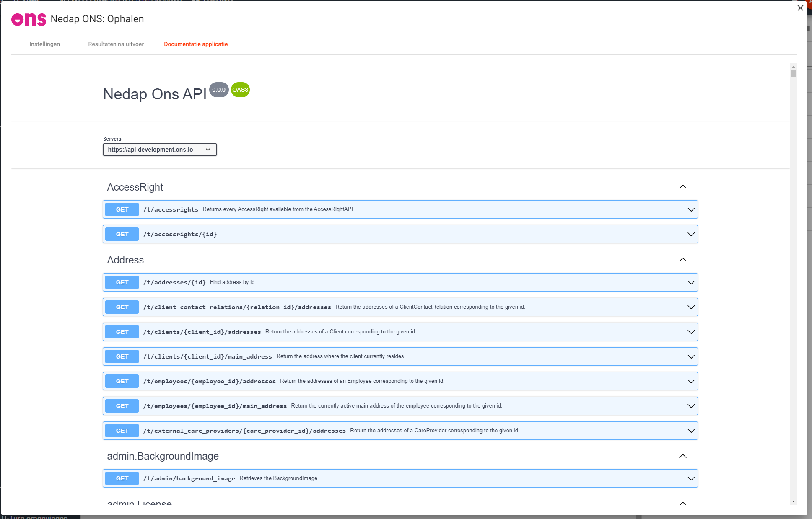Expand the main_address clients endpoint chevron
Screen dimensions: 812x519
691,356
